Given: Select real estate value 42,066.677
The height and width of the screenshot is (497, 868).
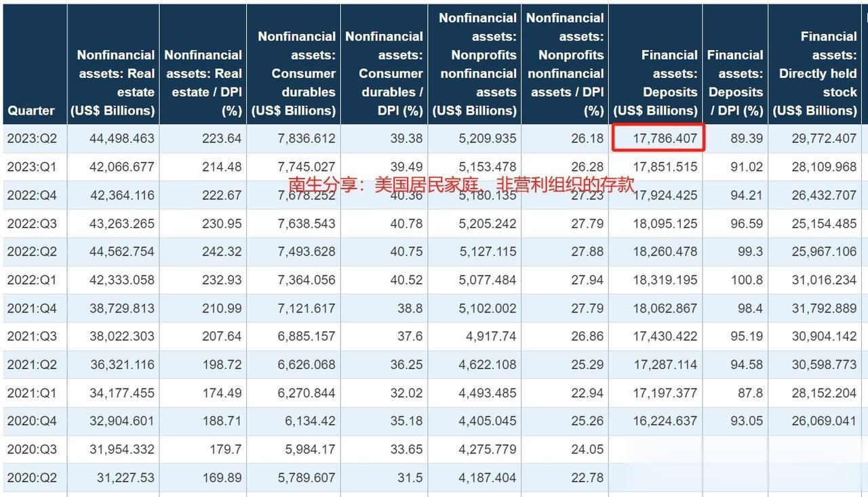Looking at the screenshot, I should tap(122, 167).
